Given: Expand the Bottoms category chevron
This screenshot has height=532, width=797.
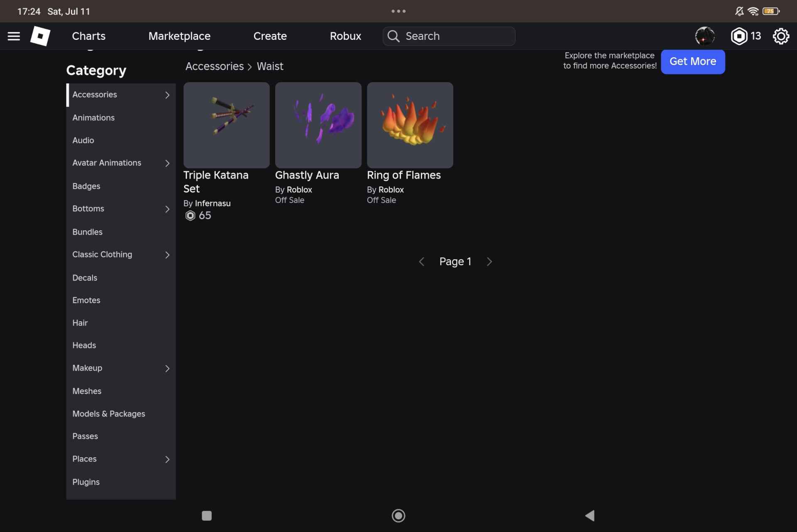Looking at the screenshot, I should (x=167, y=209).
